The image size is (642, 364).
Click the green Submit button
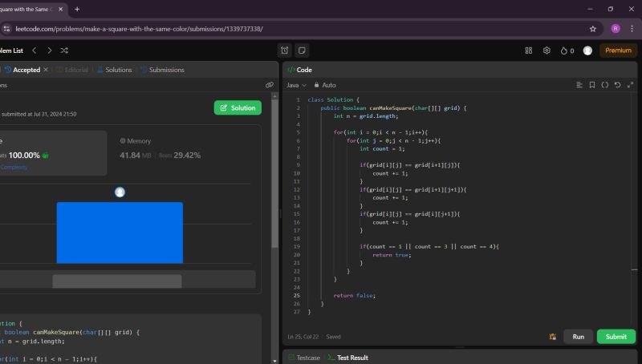[616, 337]
